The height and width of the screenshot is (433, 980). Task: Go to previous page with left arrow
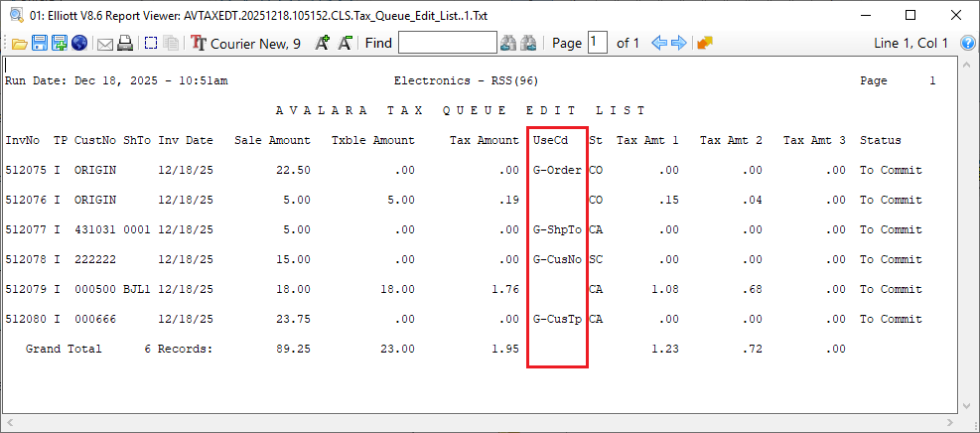pyautogui.click(x=658, y=43)
